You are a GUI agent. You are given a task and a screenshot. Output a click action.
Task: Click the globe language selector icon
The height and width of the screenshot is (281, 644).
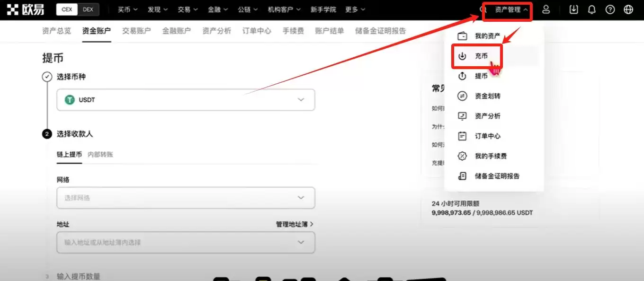628,9
